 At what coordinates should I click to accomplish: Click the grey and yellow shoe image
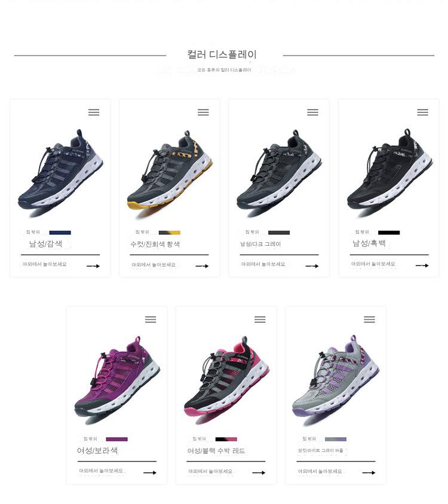click(170, 170)
